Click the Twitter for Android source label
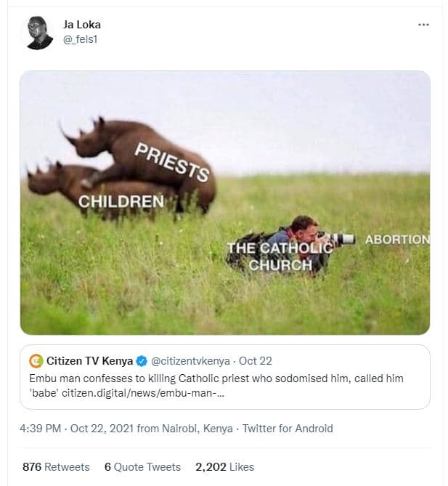Viewport: 448px width, 486px height. click(x=288, y=428)
